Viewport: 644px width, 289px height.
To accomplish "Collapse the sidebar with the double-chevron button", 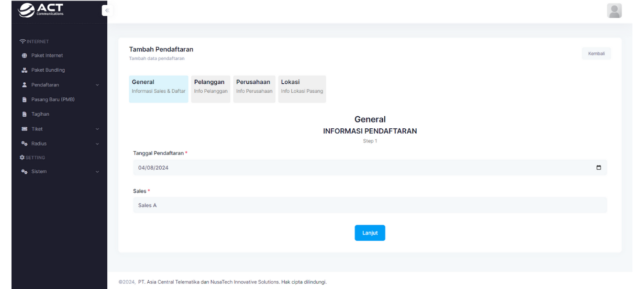I will point(107,10).
